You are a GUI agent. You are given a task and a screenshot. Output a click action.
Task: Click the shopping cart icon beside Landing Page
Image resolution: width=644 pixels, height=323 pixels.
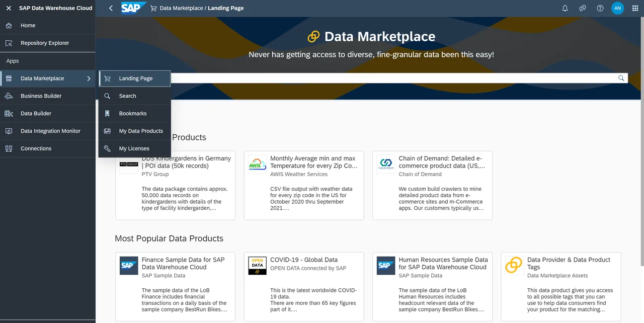[107, 78]
